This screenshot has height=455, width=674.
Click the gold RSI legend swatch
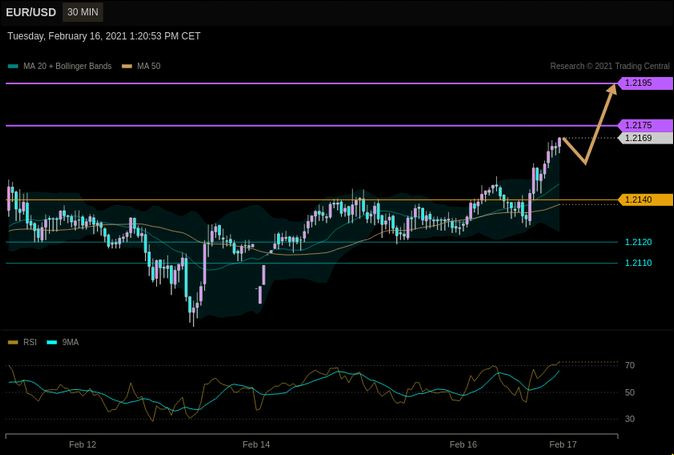[13, 342]
